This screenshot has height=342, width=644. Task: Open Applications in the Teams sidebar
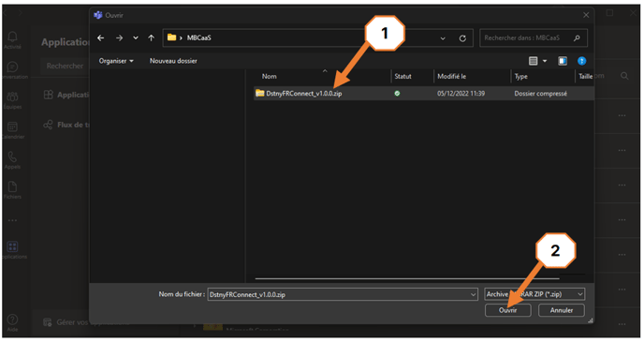13,250
